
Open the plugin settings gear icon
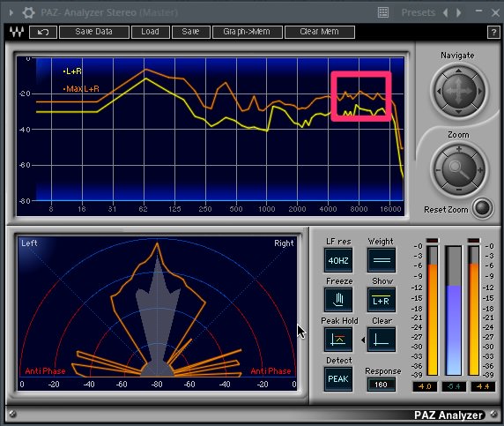tap(28, 13)
